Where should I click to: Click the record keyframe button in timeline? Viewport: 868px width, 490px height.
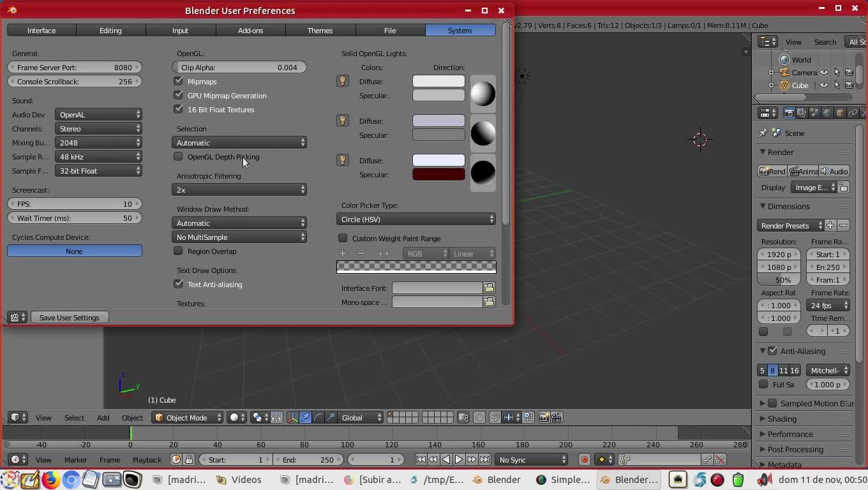point(584,459)
